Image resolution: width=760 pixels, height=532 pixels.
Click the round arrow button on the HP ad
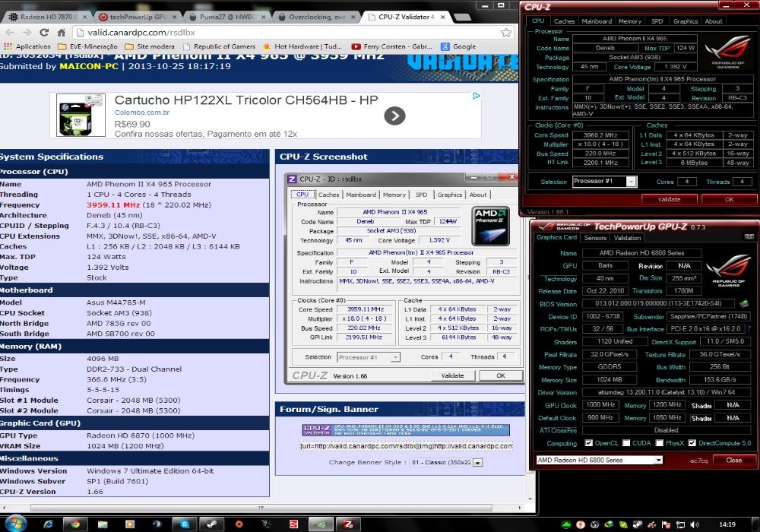pos(394,116)
